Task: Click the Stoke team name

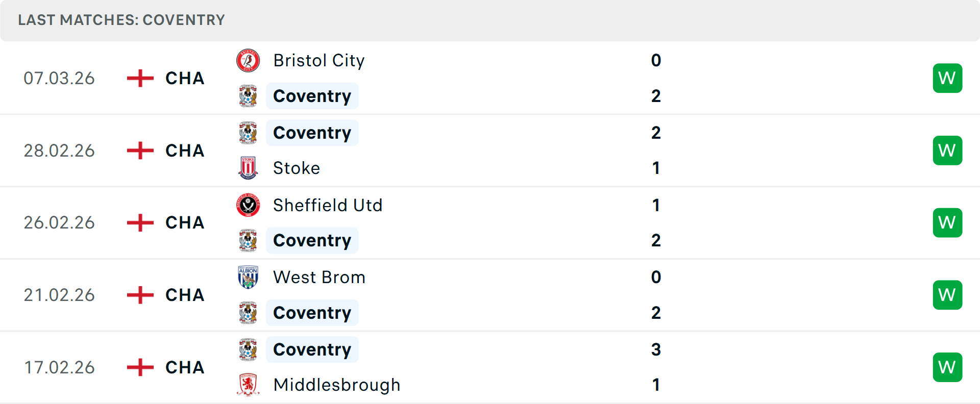Action: pos(297,168)
